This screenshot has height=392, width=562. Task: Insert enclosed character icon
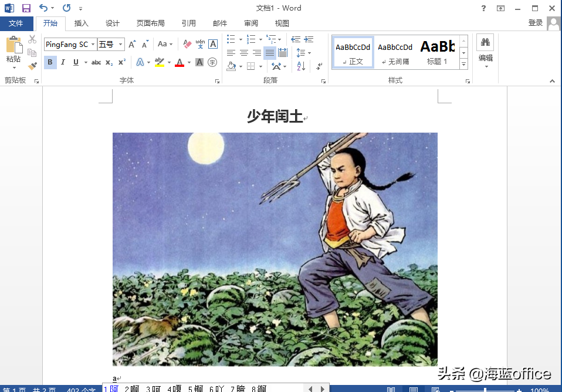(212, 62)
